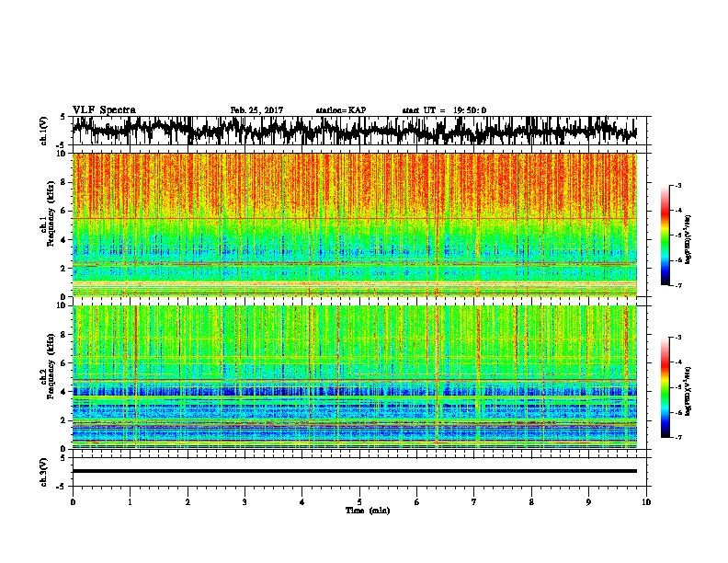Click the ch.1 spectrogram plot area
Viewport: 728px width, 563px height.
coord(355,224)
